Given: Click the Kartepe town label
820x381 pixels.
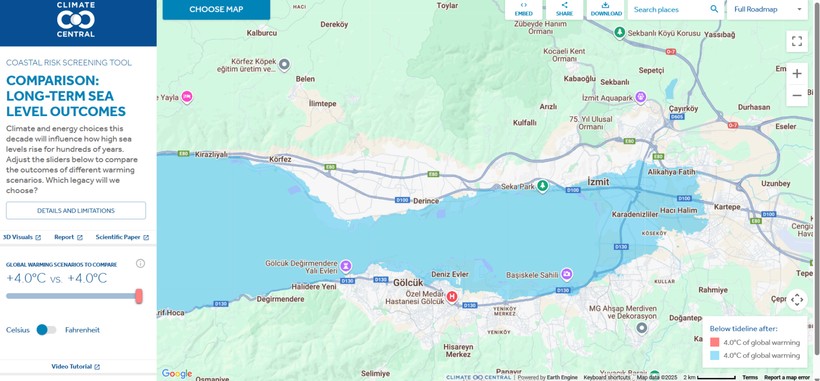Looking at the screenshot, I should (727, 207).
